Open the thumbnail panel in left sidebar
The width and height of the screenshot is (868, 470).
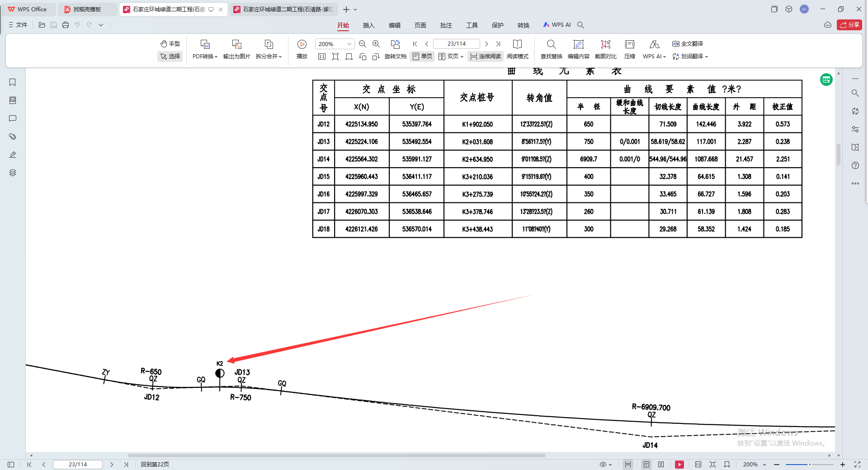coord(13,100)
